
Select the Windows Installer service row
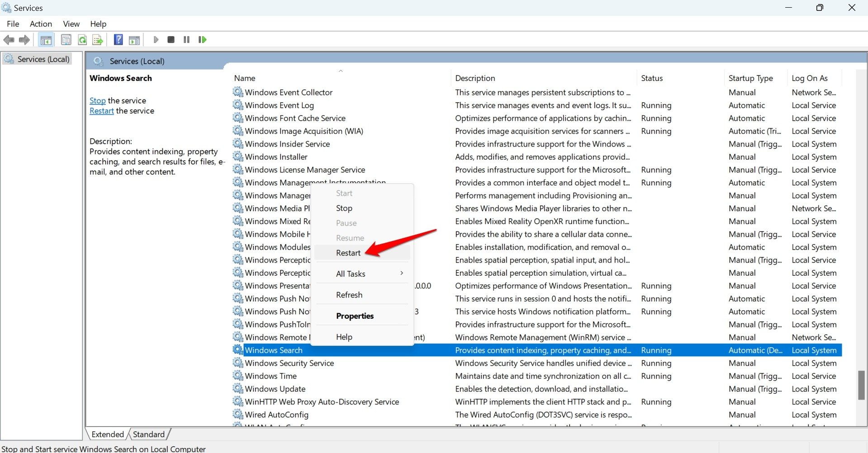pos(536,157)
